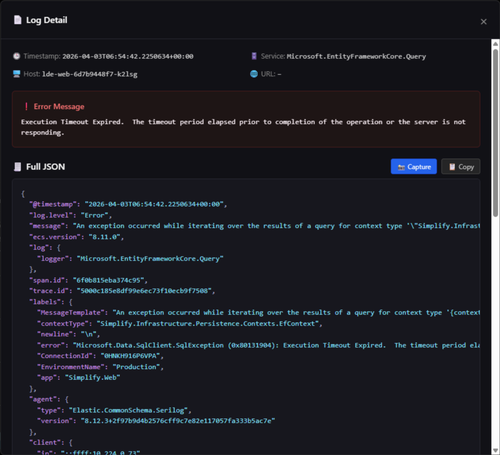Click the timestamp value 2026-04-03T06:54:42

(x=128, y=56)
